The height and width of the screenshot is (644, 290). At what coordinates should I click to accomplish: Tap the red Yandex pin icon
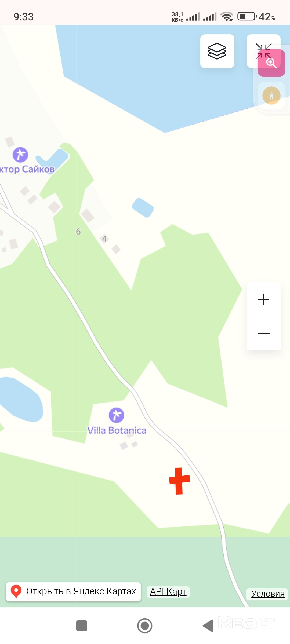point(16,591)
